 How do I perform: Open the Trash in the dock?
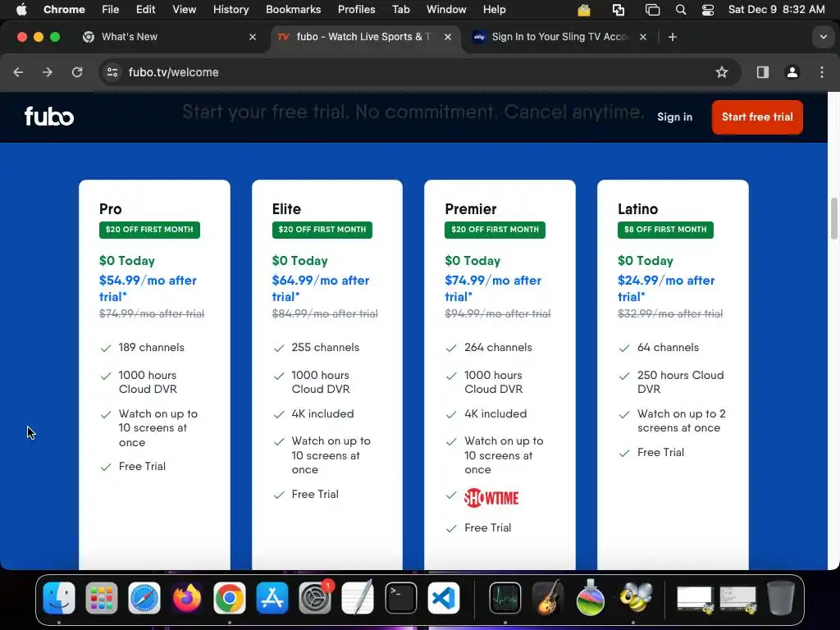click(781, 598)
